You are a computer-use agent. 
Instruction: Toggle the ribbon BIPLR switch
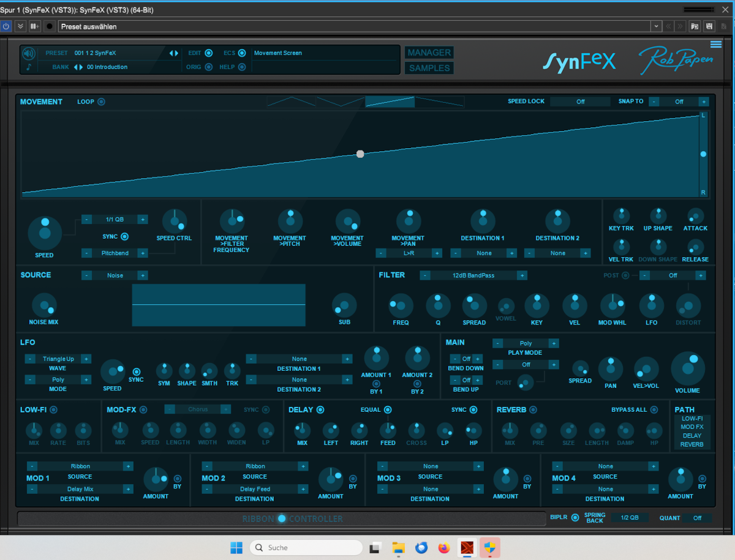pyautogui.click(x=575, y=518)
